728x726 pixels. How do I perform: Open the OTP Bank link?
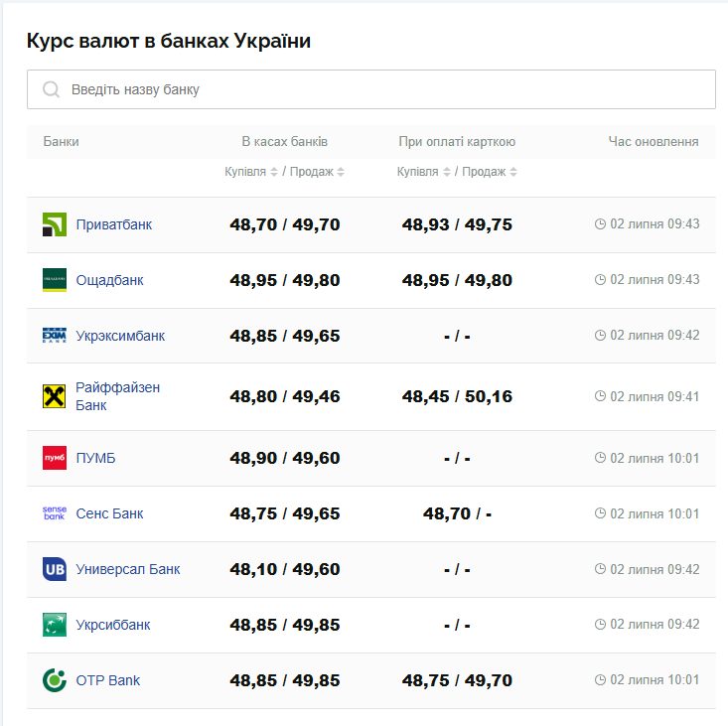[108, 680]
